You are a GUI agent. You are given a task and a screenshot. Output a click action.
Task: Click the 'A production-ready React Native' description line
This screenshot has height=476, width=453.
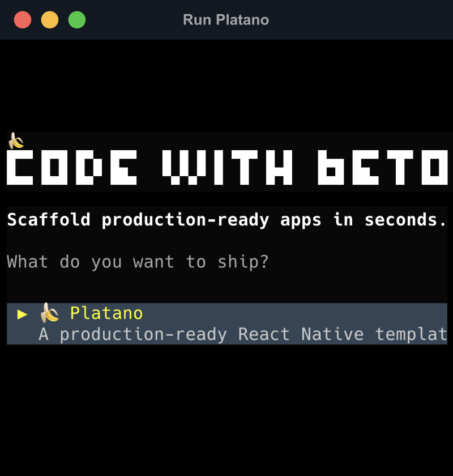243,334
